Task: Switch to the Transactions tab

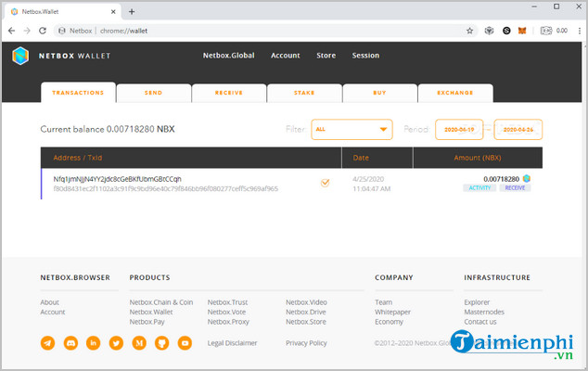Action: pyautogui.click(x=78, y=93)
